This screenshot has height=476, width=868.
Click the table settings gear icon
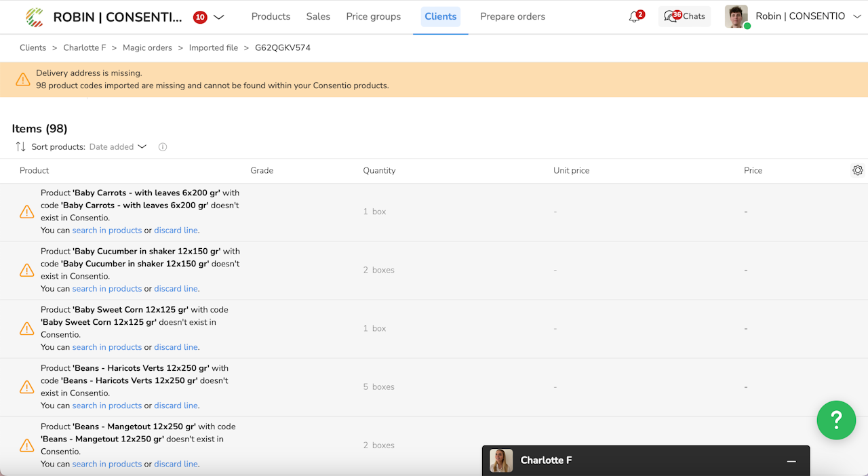(x=858, y=170)
